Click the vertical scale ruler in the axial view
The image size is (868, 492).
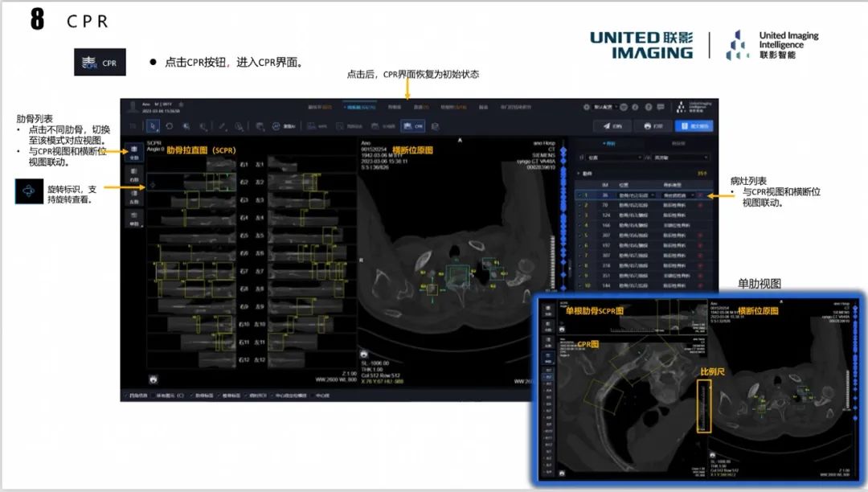pos(551,261)
